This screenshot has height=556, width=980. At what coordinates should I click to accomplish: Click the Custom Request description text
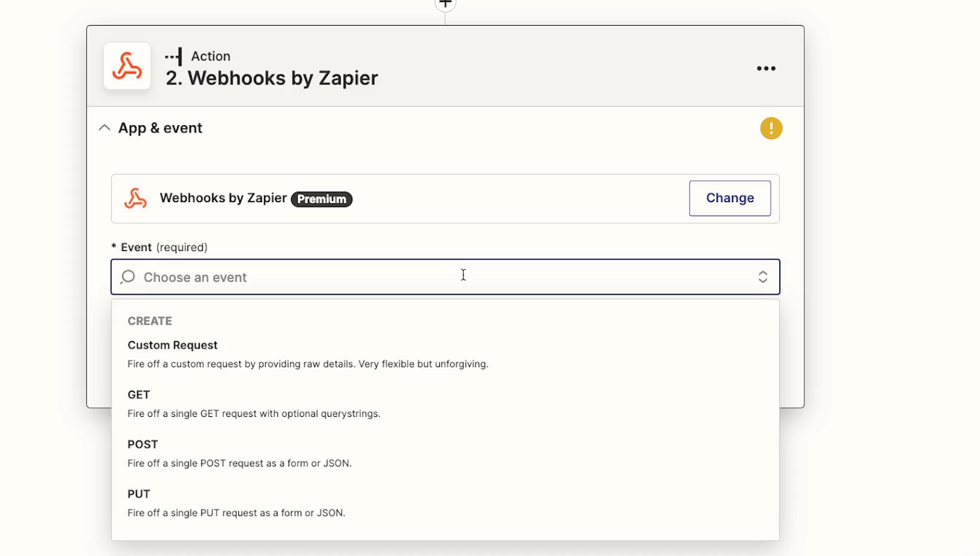pos(307,364)
